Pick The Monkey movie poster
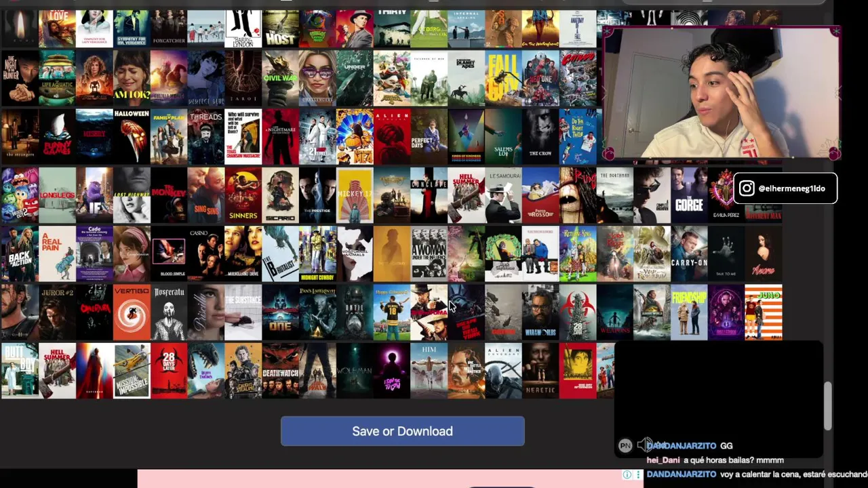 coord(169,195)
